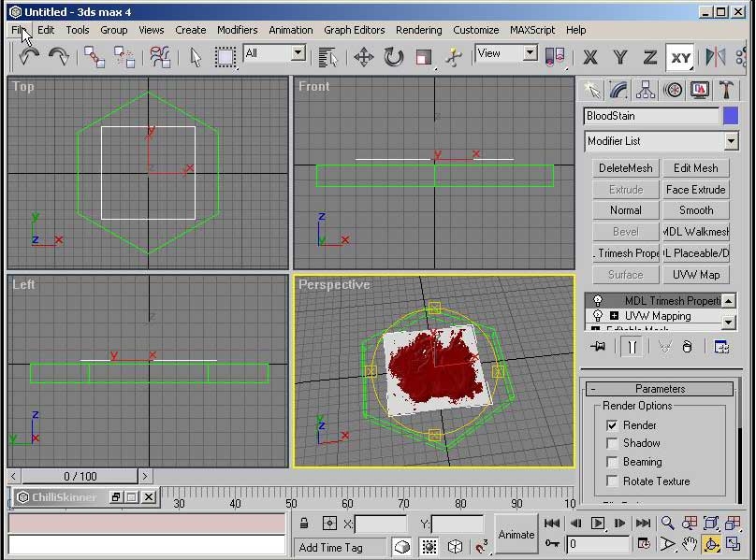Enable the Shadow checkbox
This screenshot has height=560, width=756.
(612, 443)
